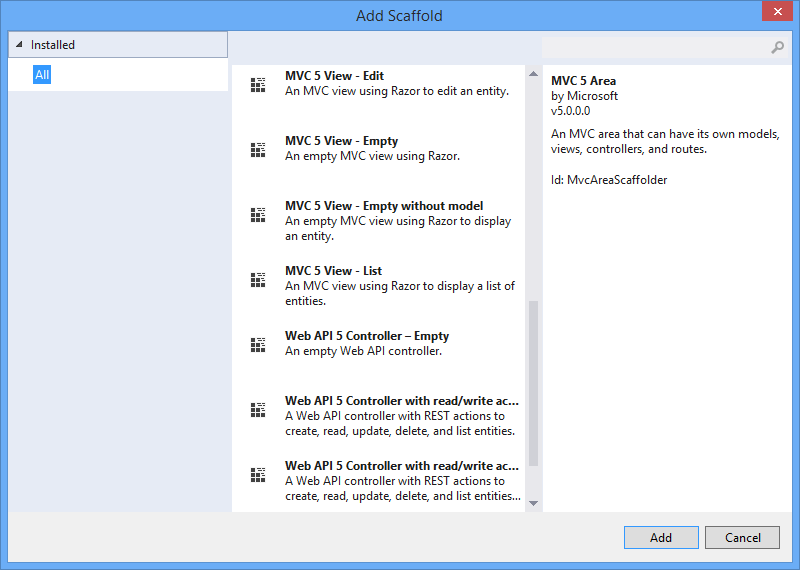Click the scaffold icon beside MVC 5 View - Empty
Viewport: 800px width, 570px height.
(258, 150)
